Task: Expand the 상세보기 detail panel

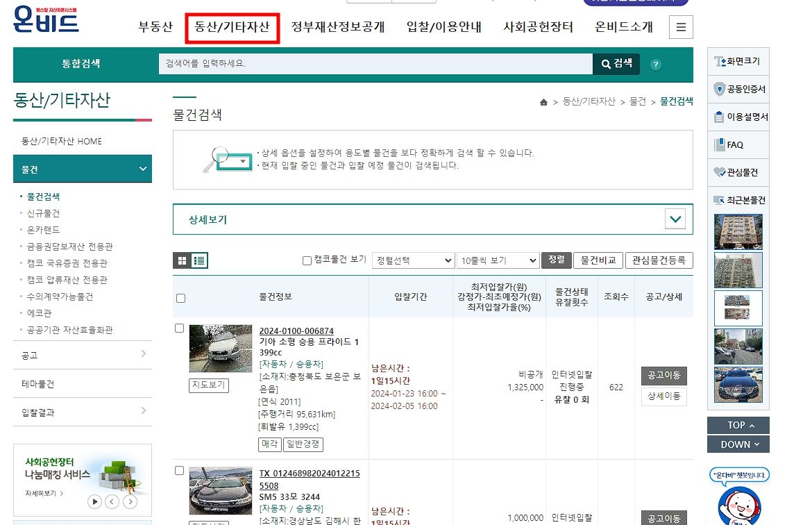Action: click(x=674, y=218)
